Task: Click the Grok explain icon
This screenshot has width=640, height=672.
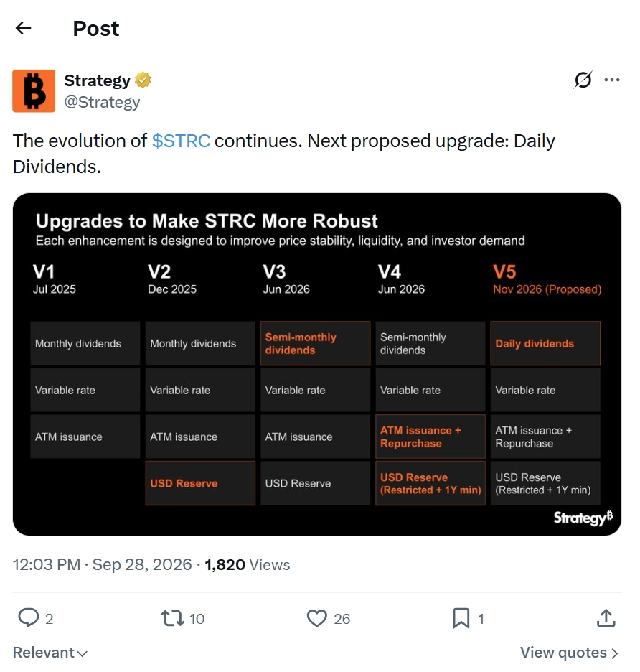Action: [x=583, y=80]
